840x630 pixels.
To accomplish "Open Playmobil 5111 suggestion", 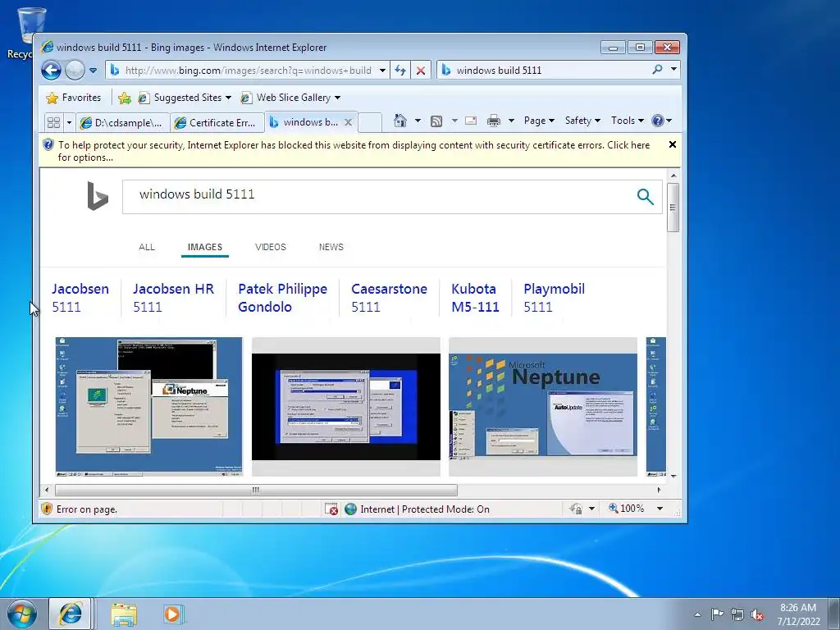I will click(554, 298).
